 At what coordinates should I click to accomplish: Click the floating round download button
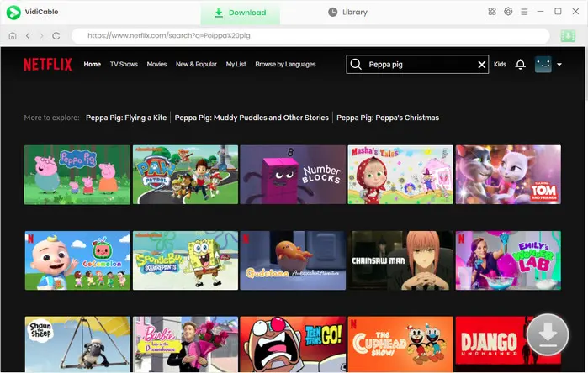[x=548, y=334]
